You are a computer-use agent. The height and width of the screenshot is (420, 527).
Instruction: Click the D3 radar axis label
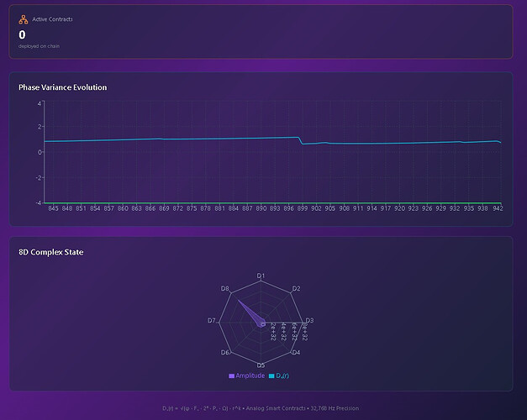[x=309, y=321]
